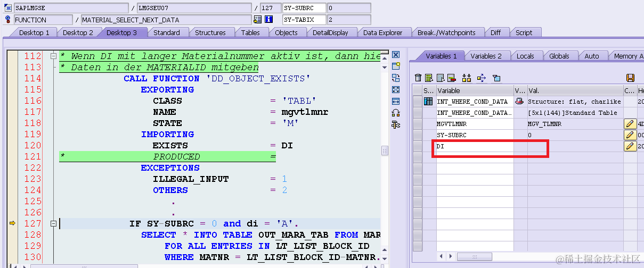The width and height of the screenshot is (644, 268).
Task: Click 'Structure: flat, charlike' value cell
Action: tap(575, 102)
